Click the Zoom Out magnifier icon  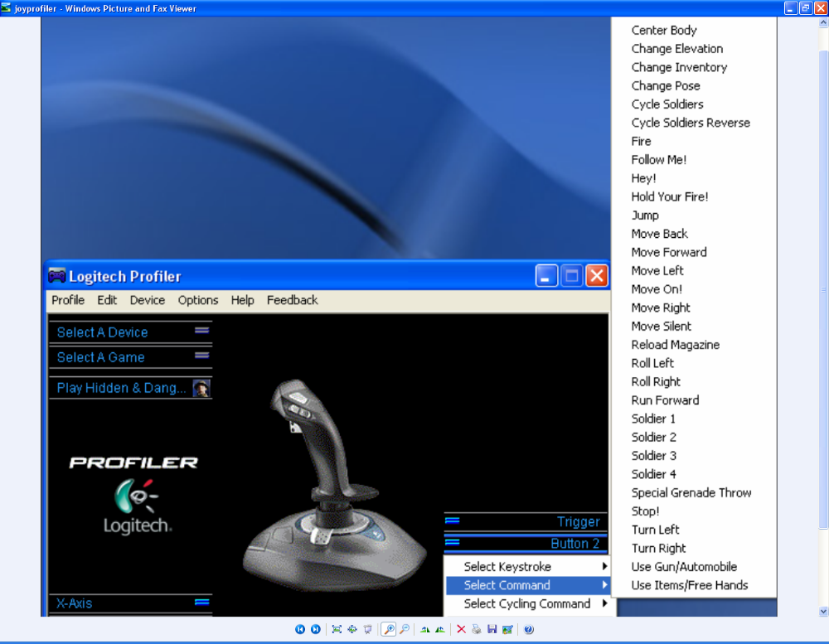pyautogui.click(x=405, y=629)
